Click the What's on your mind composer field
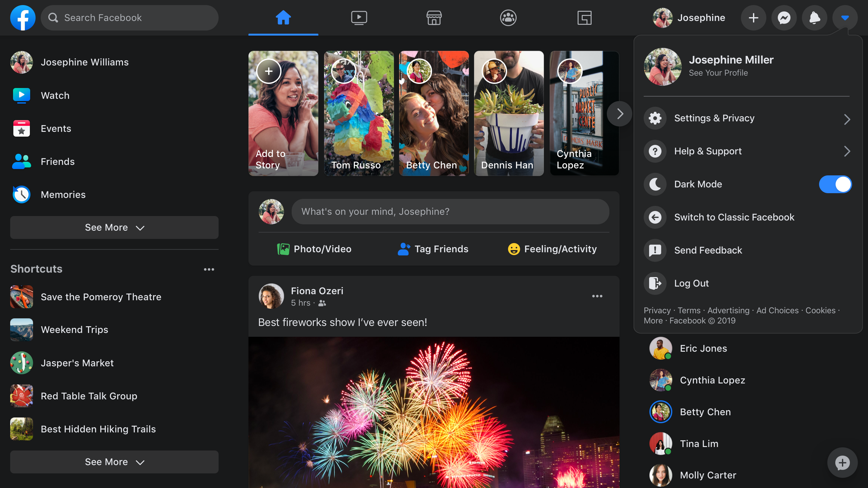Screen dimensions: 868x488 pos(451,211)
